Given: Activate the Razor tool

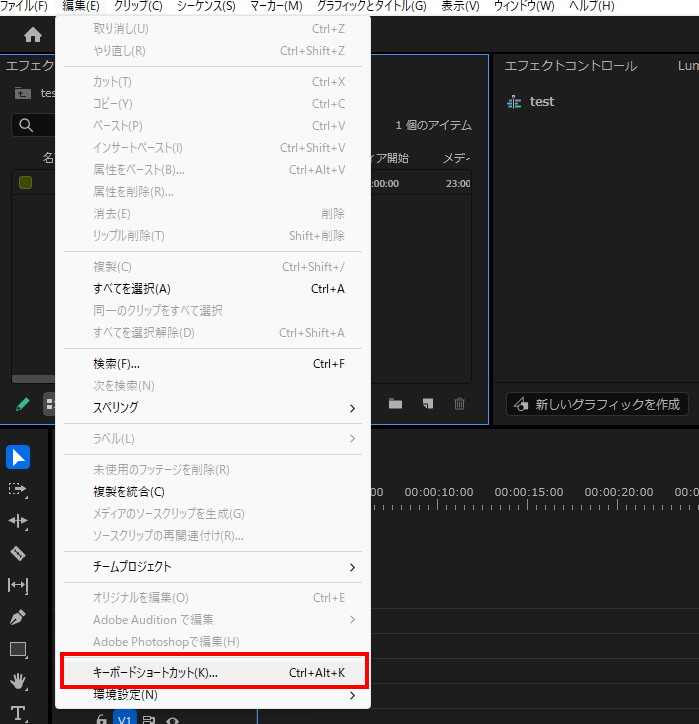Looking at the screenshot, I should click(18, 553).
